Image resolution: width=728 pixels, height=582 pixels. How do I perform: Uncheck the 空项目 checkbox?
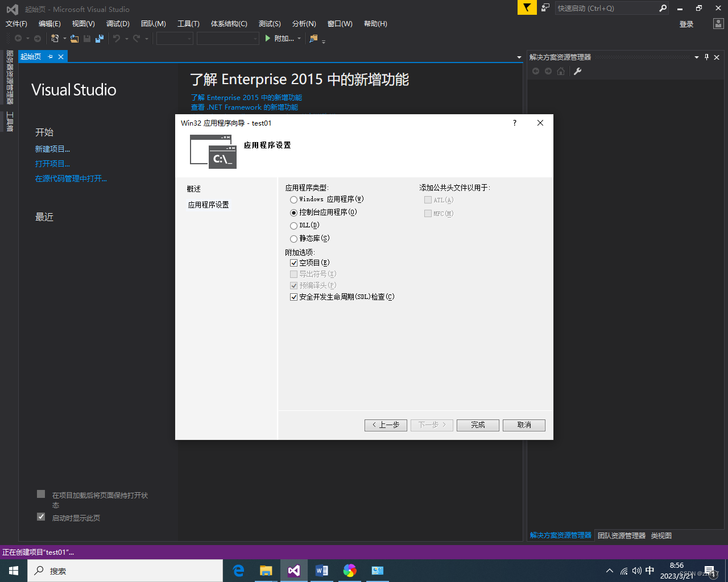[293, 263]
